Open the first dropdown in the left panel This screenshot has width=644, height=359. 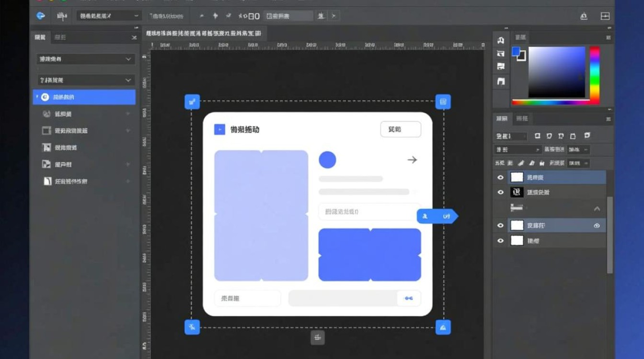(86, 59)
